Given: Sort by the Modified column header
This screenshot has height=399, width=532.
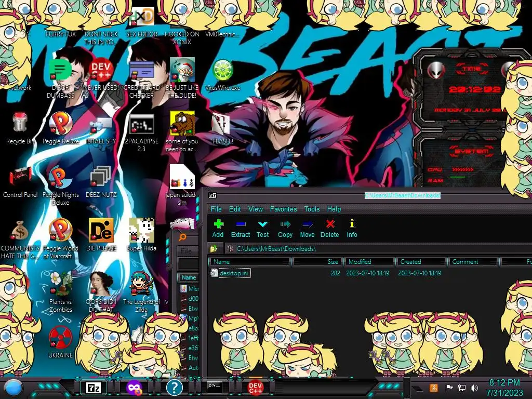Looking at the screenshot, I should [369, 262].
